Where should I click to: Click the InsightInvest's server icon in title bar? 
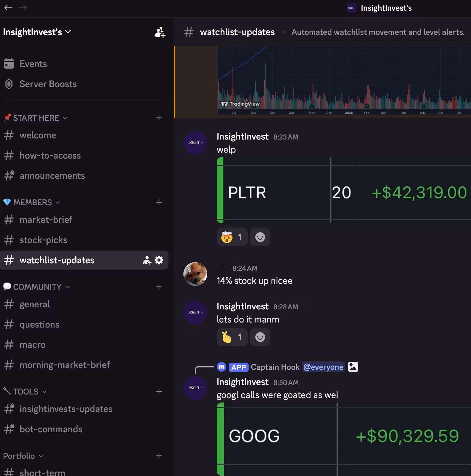click(351, 8)
